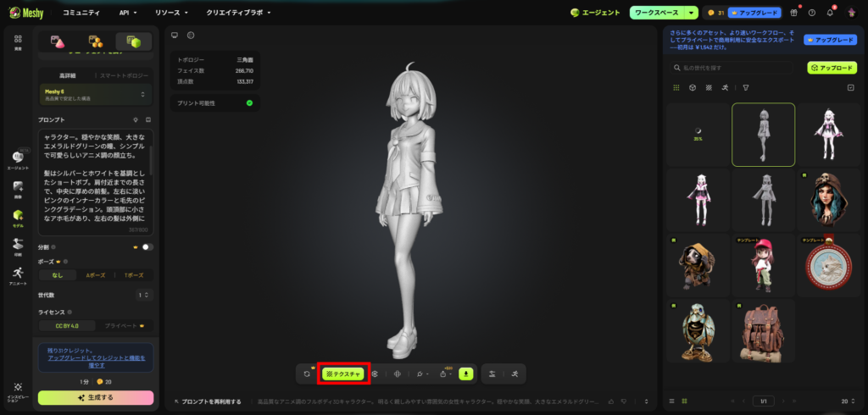Image resolution: width=868 pixels, height=415 pixels.
Task: Toggle the 分割 switch
Action: pos(147,246)
